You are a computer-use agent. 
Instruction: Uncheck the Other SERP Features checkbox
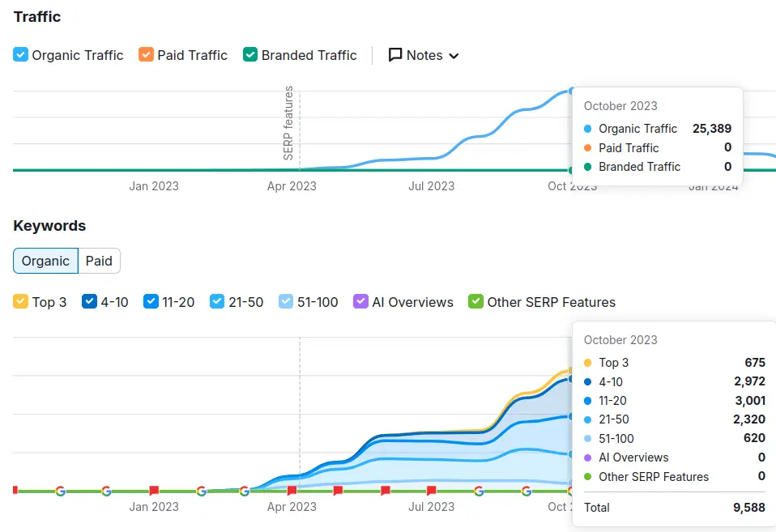pyautogui.click(x=476, y=302)
